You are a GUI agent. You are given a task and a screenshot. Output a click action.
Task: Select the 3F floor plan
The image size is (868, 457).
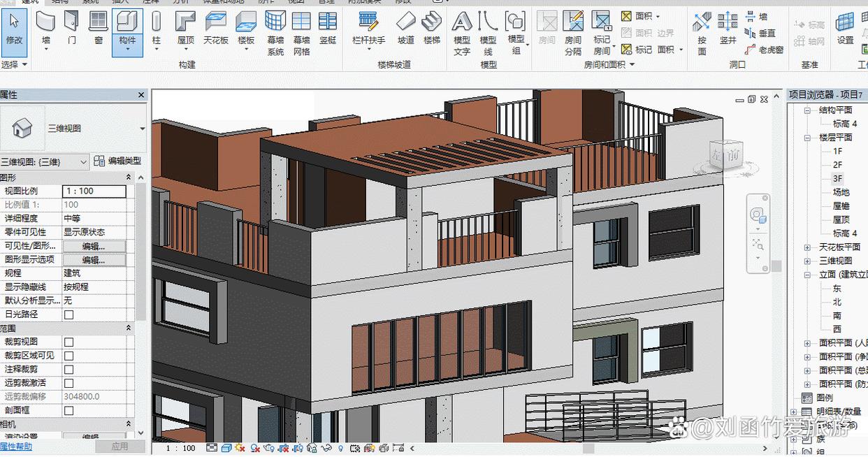point(837,178)
